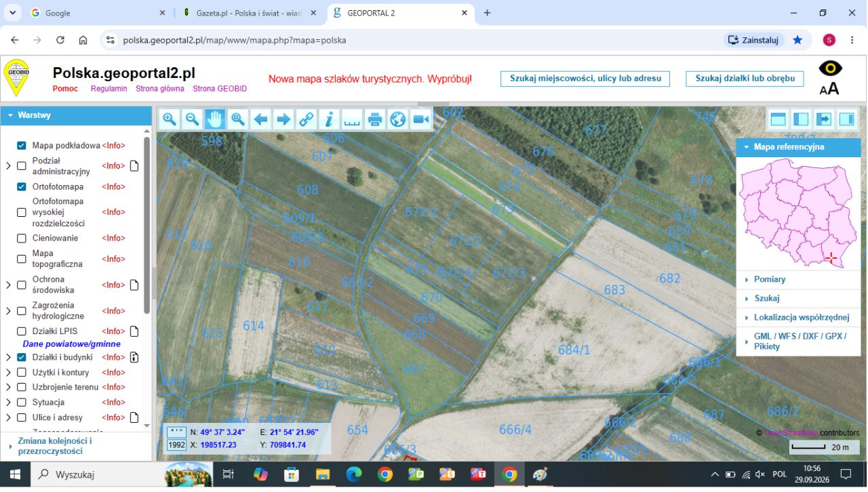Open the Regulamin link
868x492 pixels.
(108, 89)
